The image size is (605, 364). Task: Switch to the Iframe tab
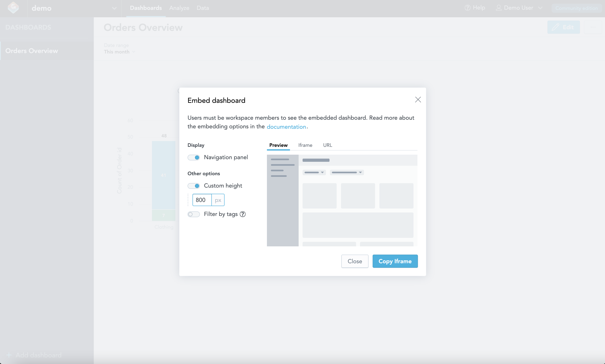tap(305, 145)
